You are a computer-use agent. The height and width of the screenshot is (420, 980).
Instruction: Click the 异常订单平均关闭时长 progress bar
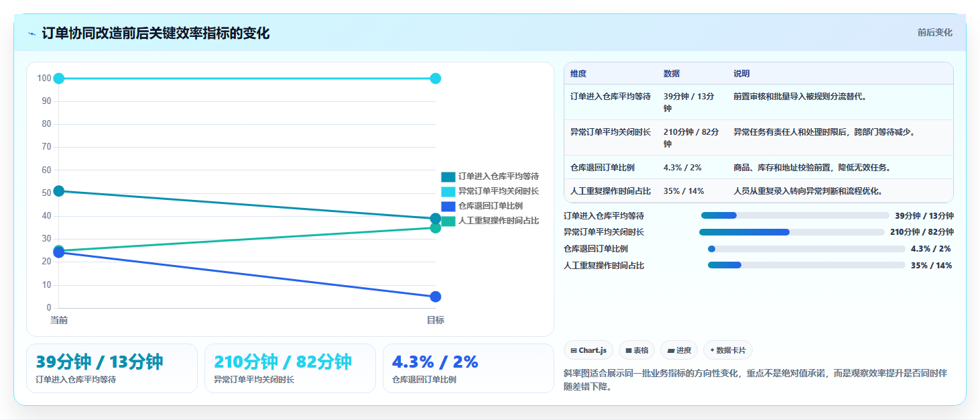[x=792, y=232]
